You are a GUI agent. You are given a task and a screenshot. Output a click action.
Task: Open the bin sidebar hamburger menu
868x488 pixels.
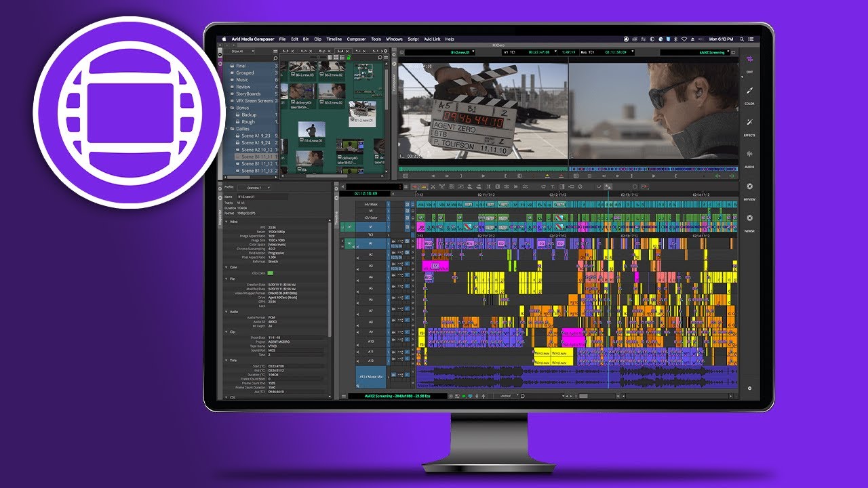275,52
